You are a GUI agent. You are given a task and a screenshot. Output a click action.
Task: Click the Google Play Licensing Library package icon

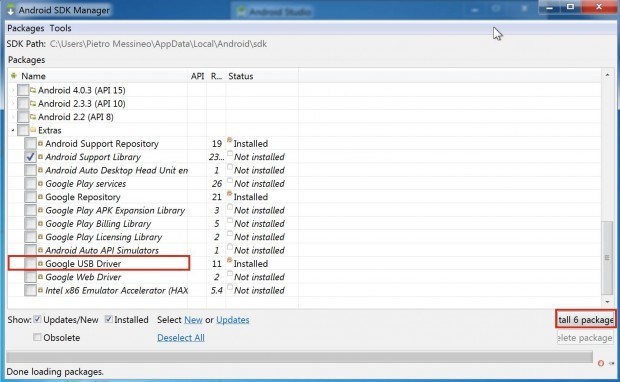40,237
